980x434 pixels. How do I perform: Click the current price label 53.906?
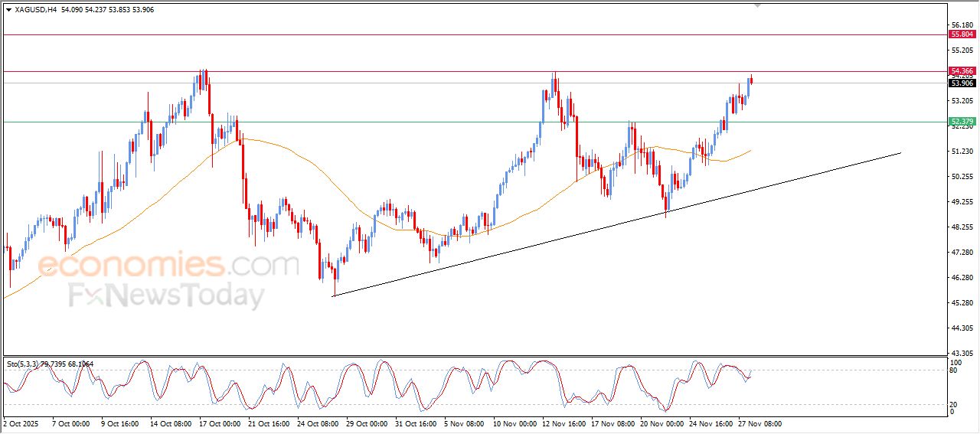(x=962, y=83)
